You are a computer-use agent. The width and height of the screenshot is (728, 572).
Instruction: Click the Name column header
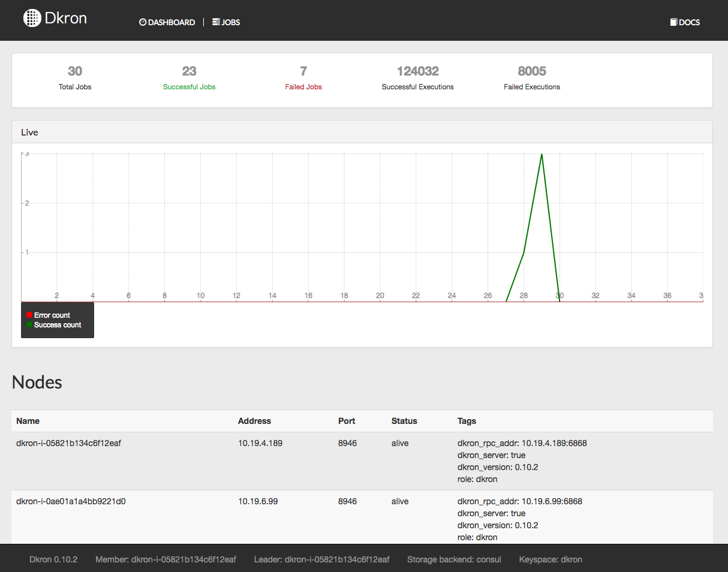coord(28,421)
